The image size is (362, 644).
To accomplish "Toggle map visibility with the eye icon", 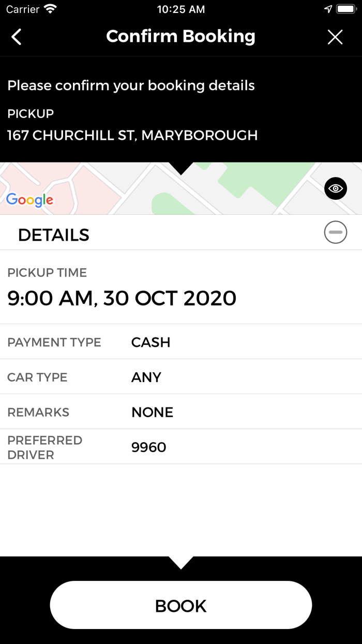I will point(336,188).
